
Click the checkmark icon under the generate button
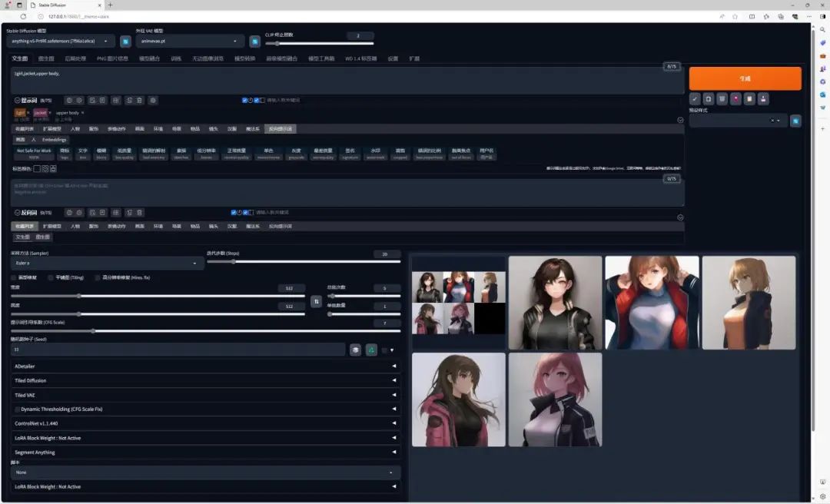[x=695, y=98]
